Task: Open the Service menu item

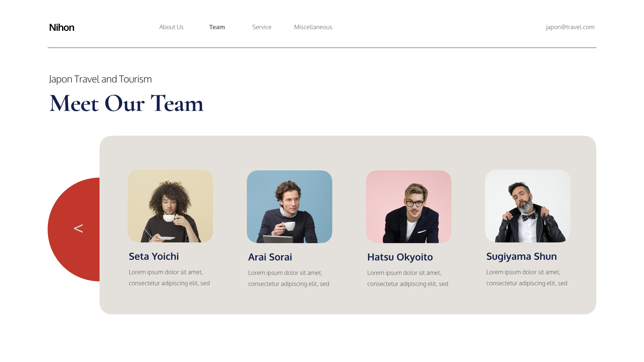Action: click(x=262, y=27)
